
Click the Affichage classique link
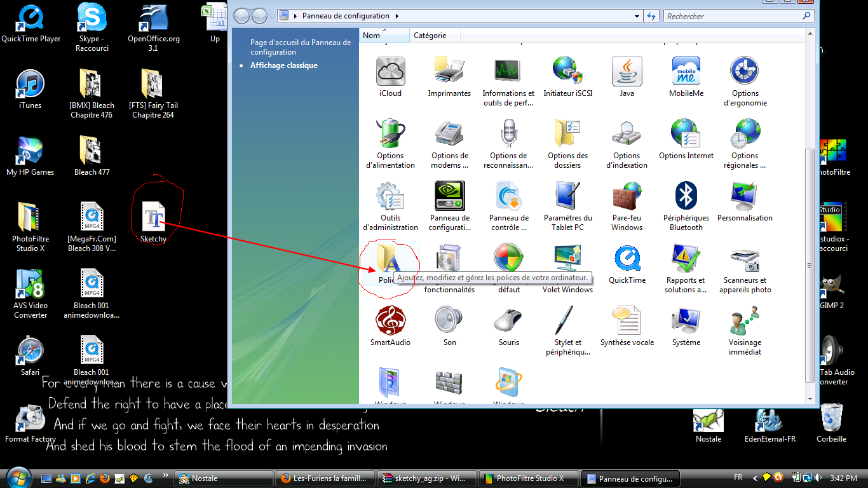(x=284, y=65)
